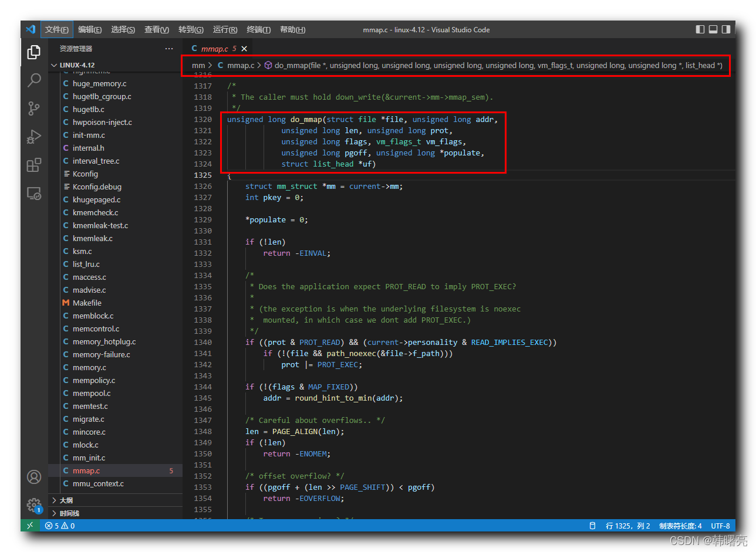Close the mmap.c editor tab

click(244, 49)
